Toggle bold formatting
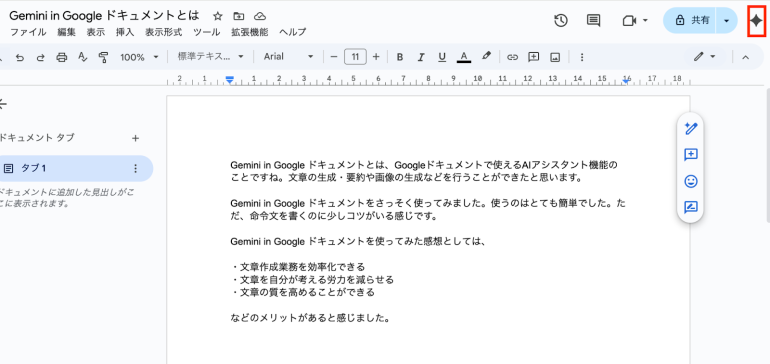The height and width of the screenshot is (364, 770). (x=400, y=57)
